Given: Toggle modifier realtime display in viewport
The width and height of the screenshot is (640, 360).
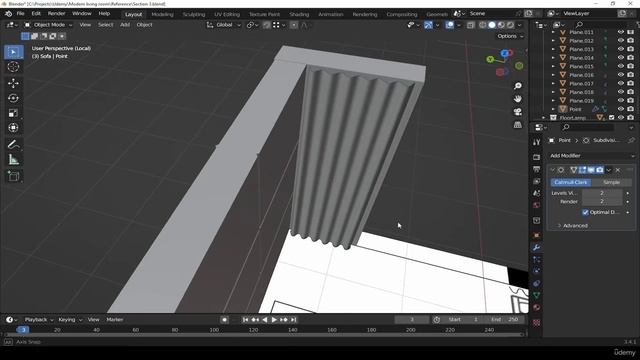Looking at the screenshot, I should click(x=591, y=170).
